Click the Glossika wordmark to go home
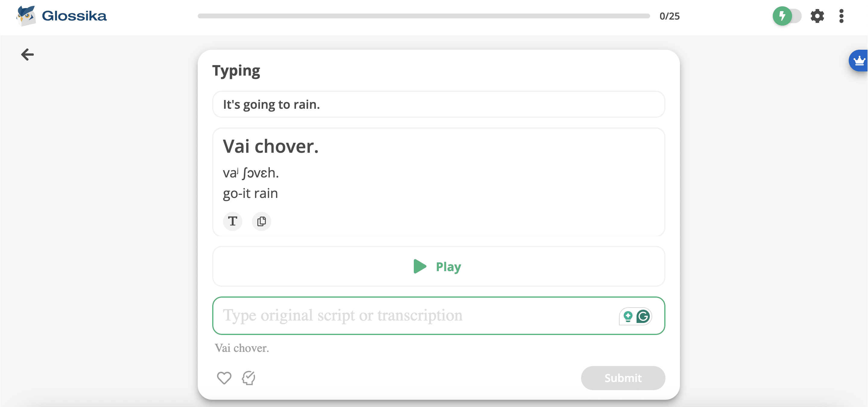This screenshot has height=407, width=868. tap(74, 16)
